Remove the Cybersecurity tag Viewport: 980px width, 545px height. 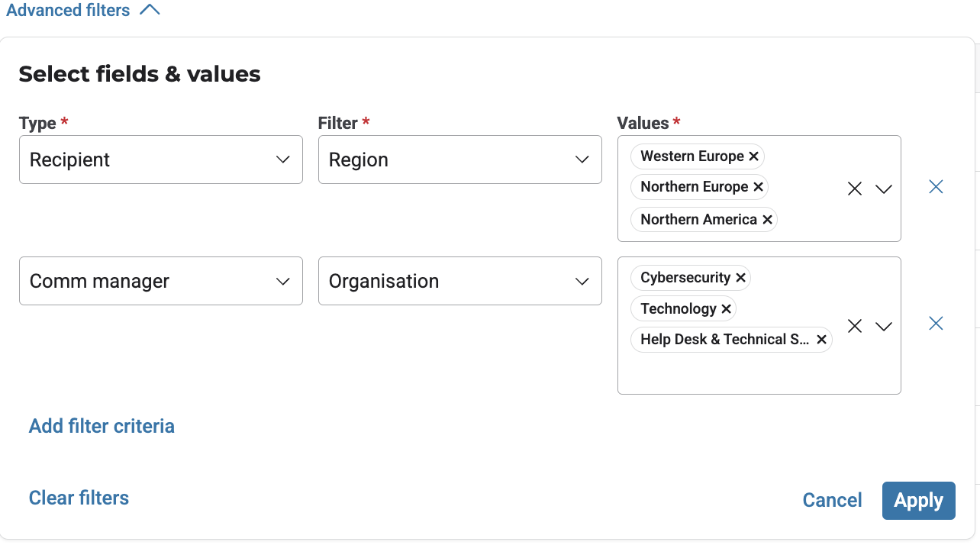pos(740,278)
